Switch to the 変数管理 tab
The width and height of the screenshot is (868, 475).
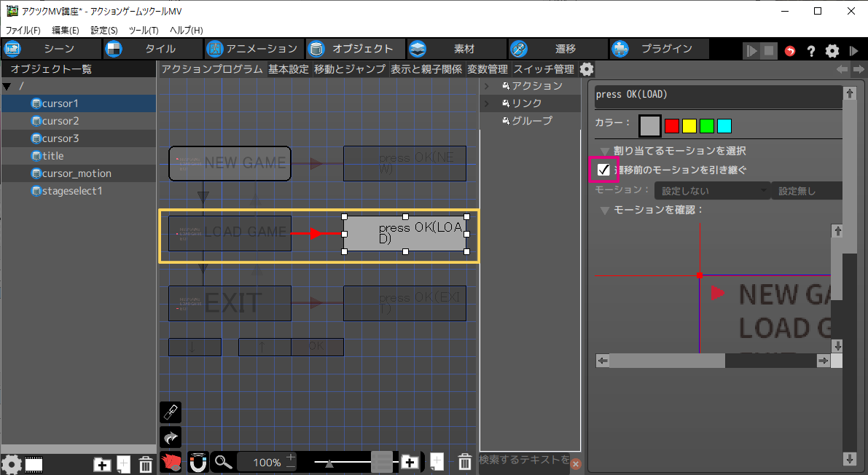point(487,69)
